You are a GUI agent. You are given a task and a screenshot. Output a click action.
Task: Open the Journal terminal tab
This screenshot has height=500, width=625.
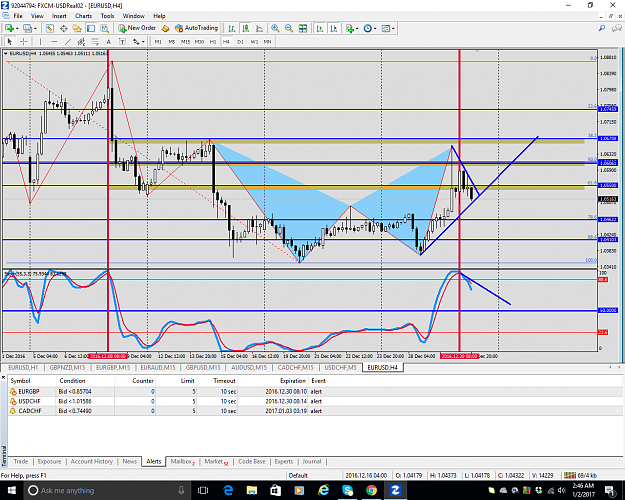[312, 461]
